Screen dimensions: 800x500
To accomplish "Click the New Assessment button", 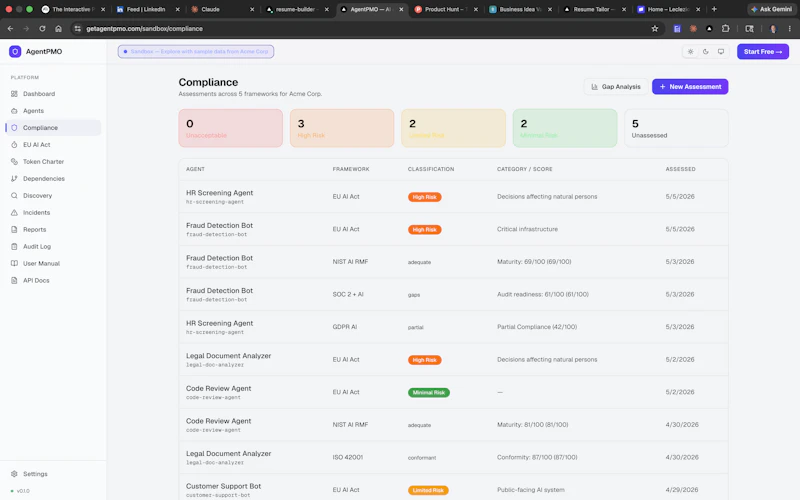I will tap(690, 87).
